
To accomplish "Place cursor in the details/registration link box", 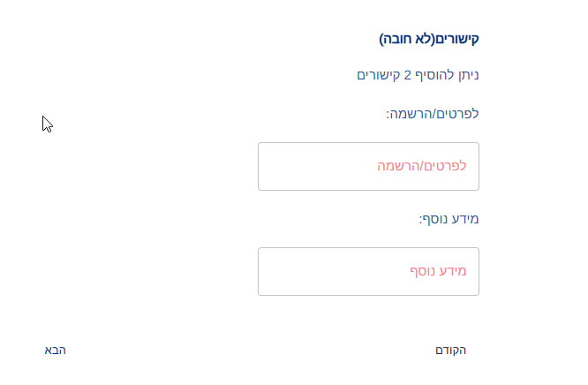I will 368,166.
